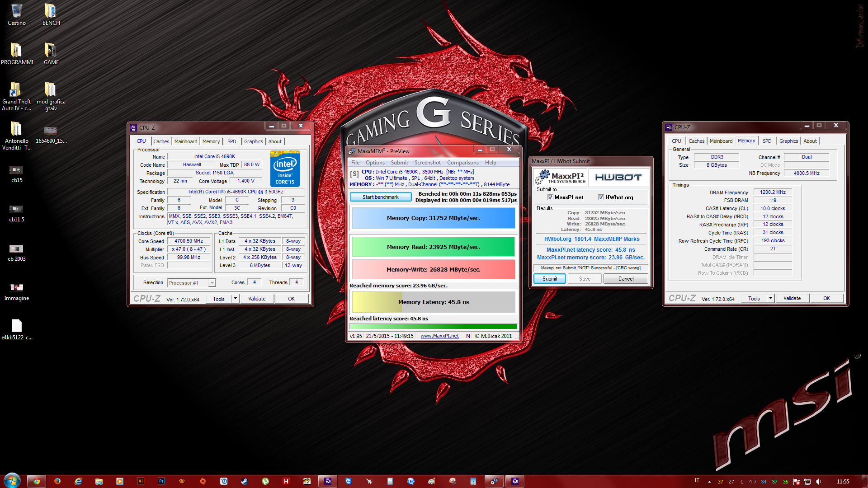Open Windows Explorer from taskbar
This screenshot has width=868, height=488.
point(99,481)
